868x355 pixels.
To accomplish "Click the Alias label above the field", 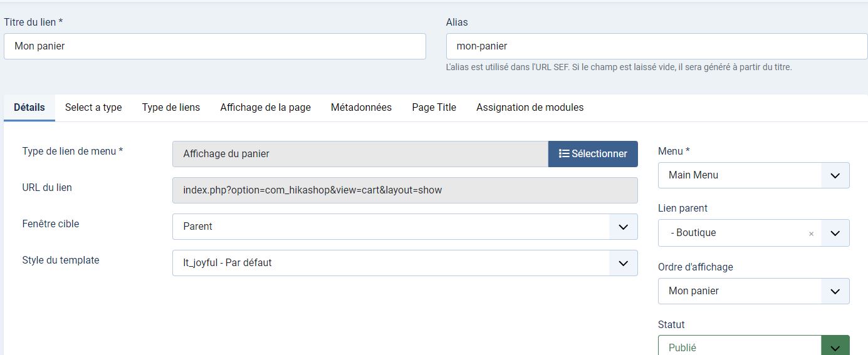I will (x=457, y=22).
